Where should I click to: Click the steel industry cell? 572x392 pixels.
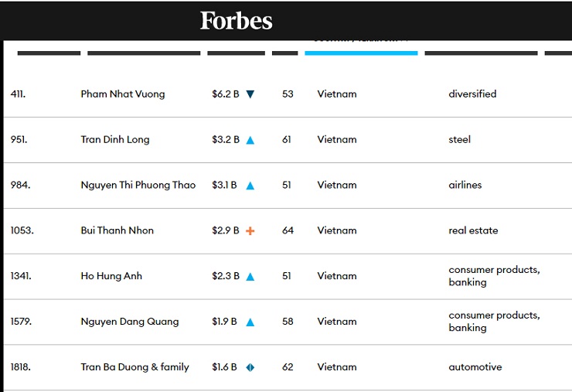459,140
